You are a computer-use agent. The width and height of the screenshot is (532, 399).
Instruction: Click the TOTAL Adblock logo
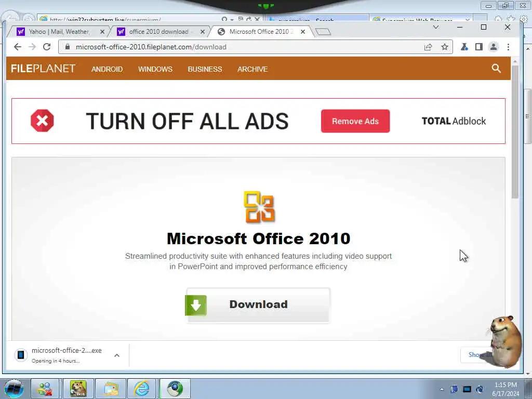454,121
